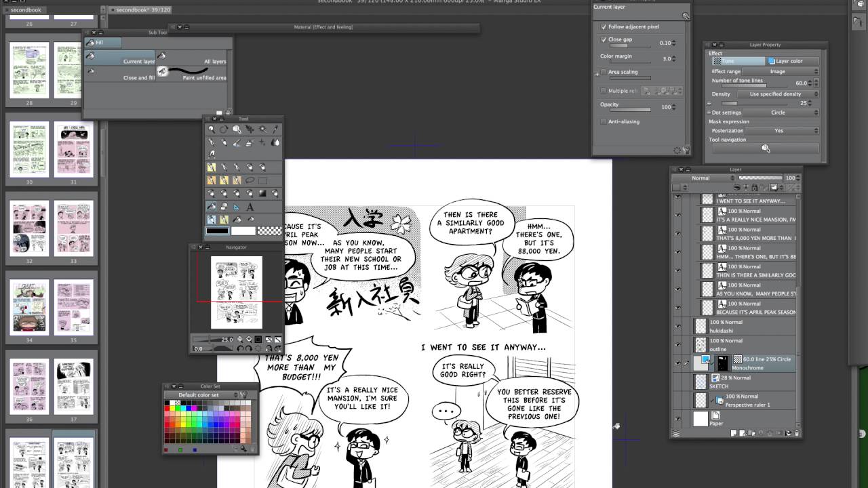The width and height of the screenshot is (868, 488).
Task: Open the Default color set dropdown
Action: 201,394
